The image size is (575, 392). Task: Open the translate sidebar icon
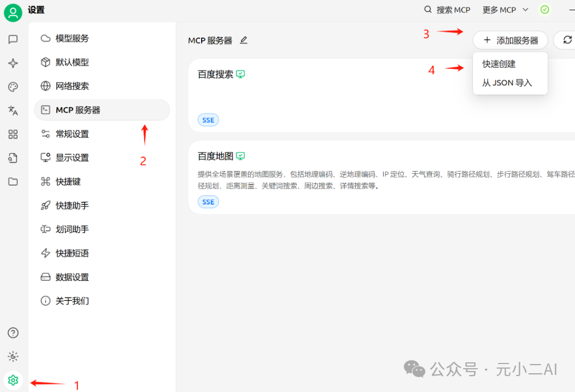13,111
